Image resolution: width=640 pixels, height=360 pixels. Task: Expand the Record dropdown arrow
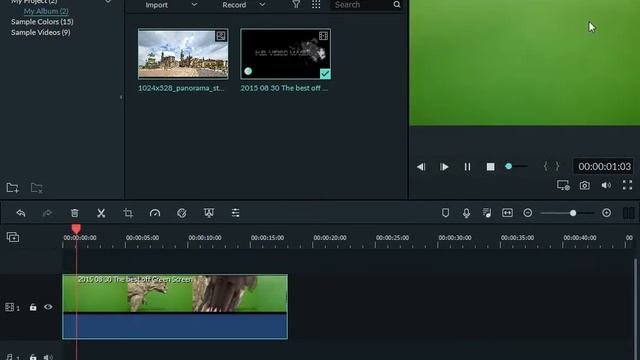click(262, 5)
